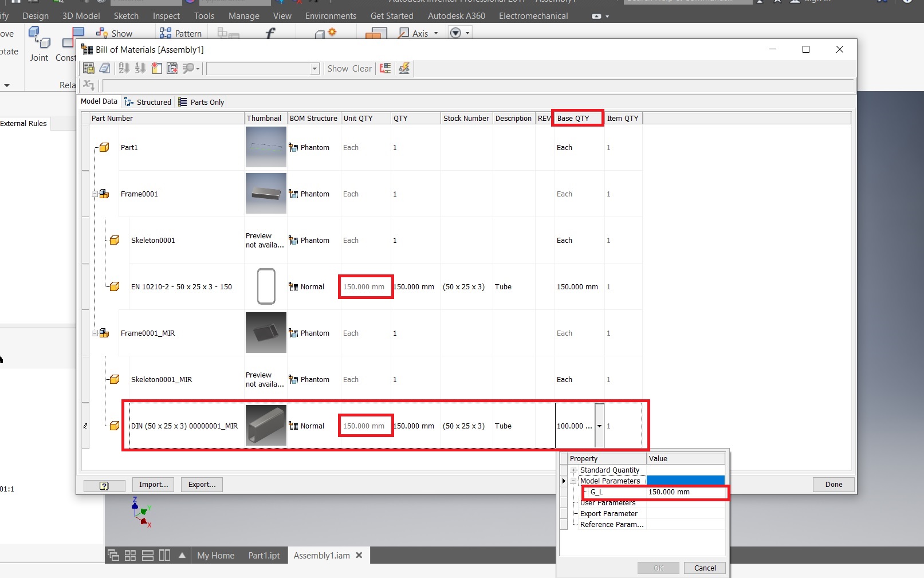924x578 pixels.
Task: Open the My Home tab
Action: pyautogui.click(x=216, y=555)
